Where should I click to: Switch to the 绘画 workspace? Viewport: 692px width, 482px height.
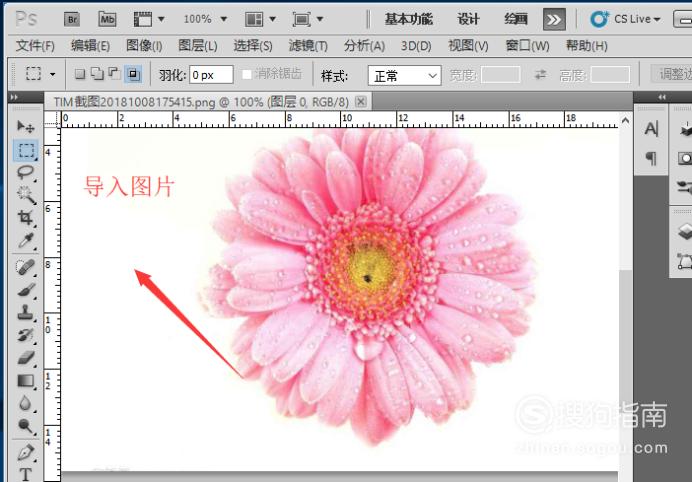coord(516,19)
